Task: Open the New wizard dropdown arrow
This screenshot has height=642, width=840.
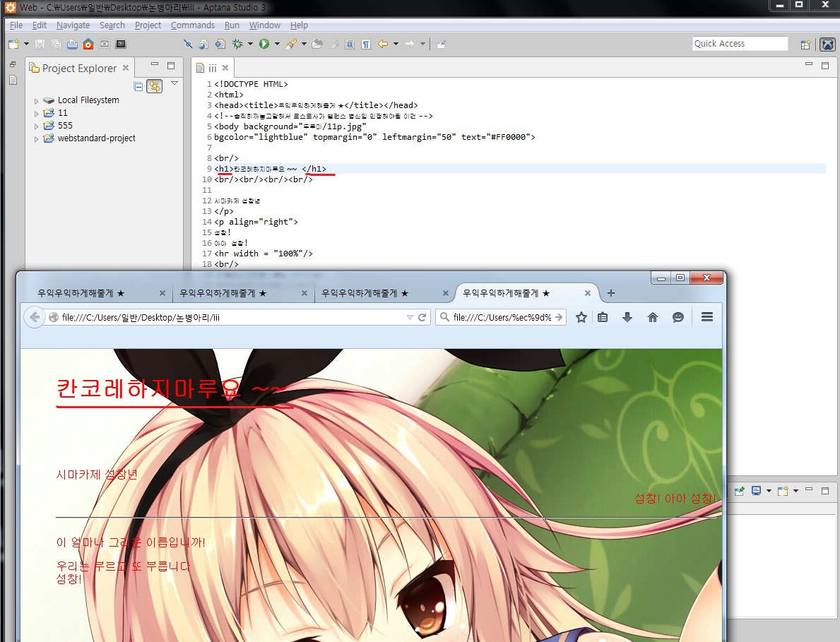Action: pos(25,44)
